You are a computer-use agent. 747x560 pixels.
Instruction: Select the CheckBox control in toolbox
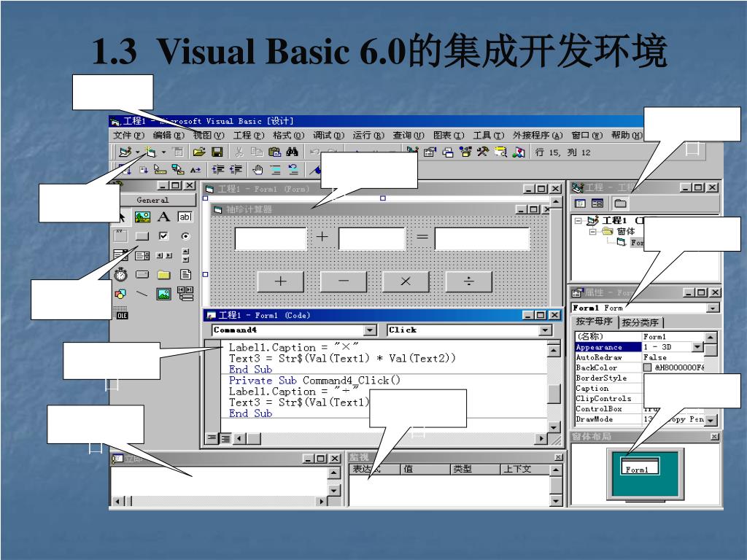(x=163, y=236)
